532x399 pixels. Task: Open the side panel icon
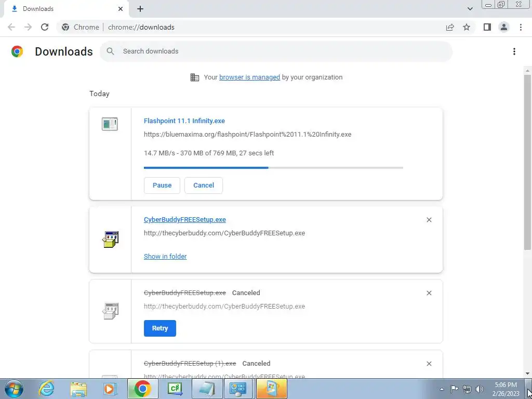487,27
